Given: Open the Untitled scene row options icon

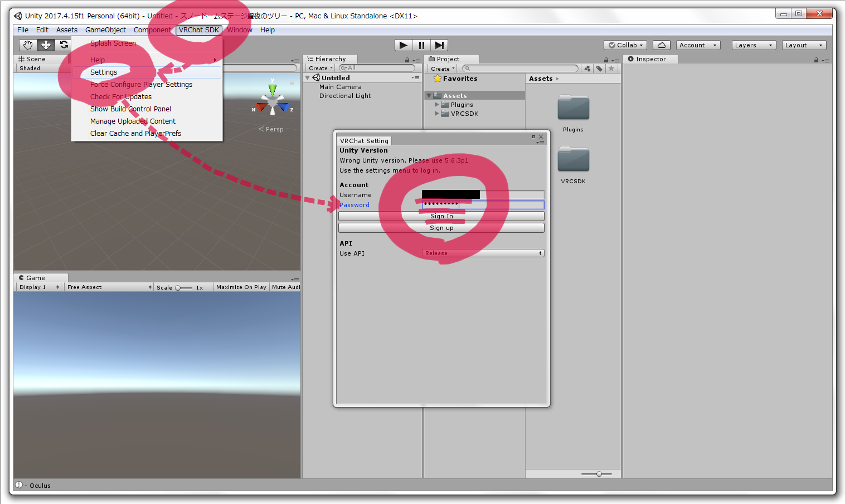Looking at the screenshot, I should (415, 78).
